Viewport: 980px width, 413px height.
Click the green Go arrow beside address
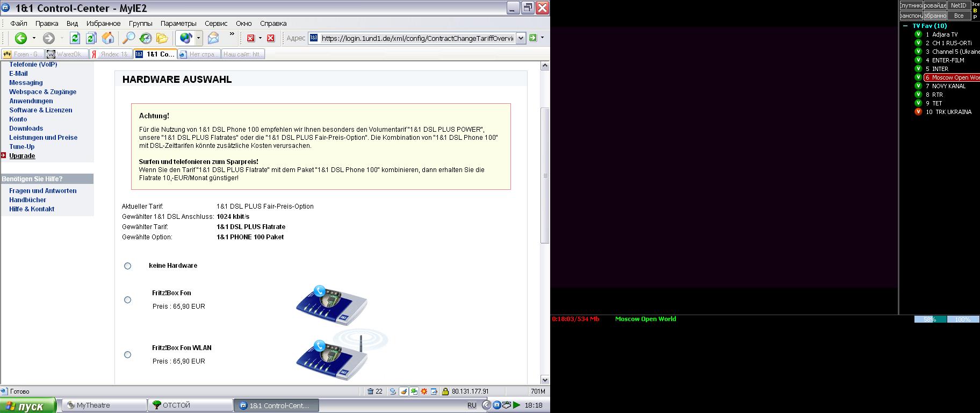pos(532,38)
